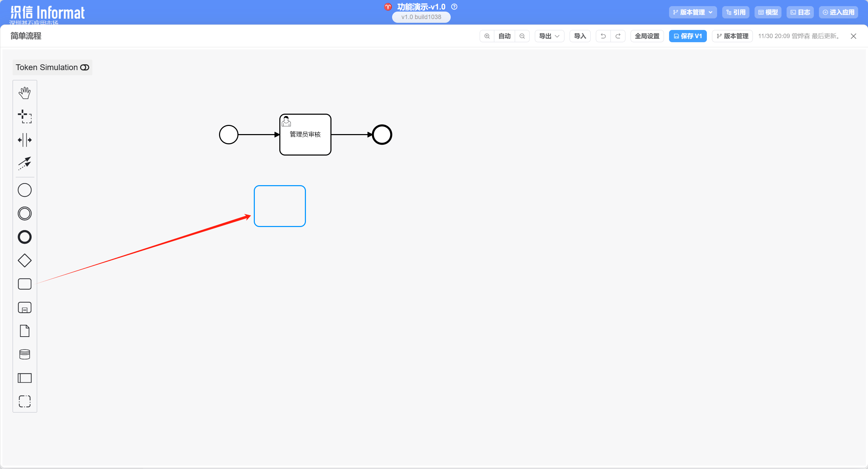This screenshot has height=469, width=868.
Task: Create an intermediate event from the palette
Action: [25, 213]
